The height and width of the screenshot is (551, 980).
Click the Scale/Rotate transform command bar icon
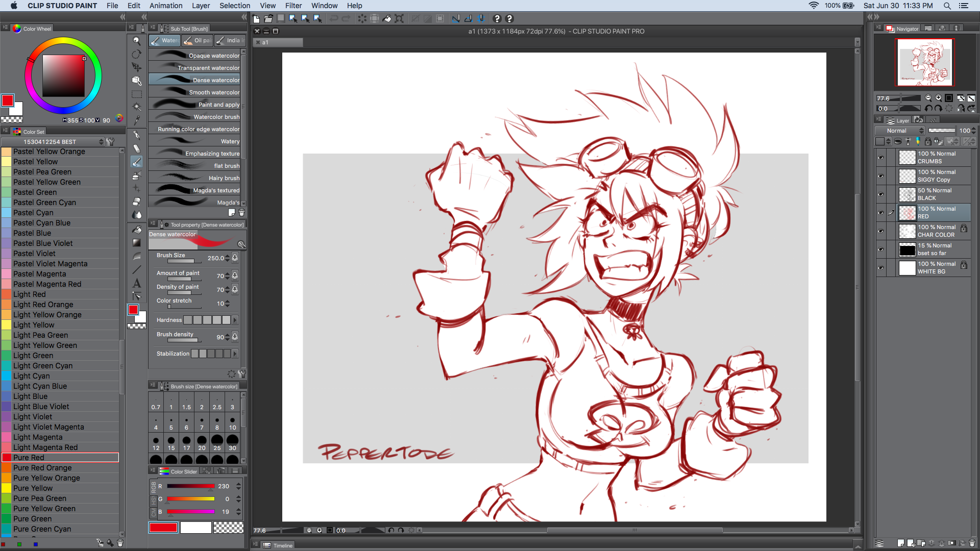click(x=399, y=19)
